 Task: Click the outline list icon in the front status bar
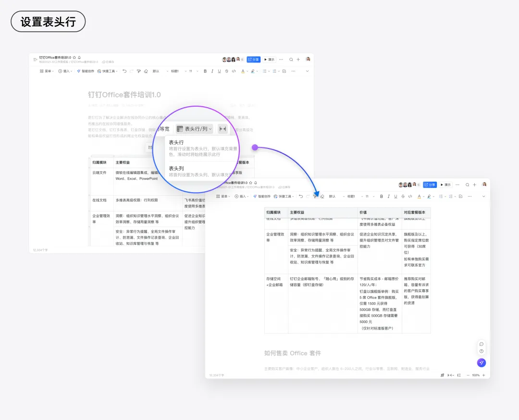tap(459, 375)
